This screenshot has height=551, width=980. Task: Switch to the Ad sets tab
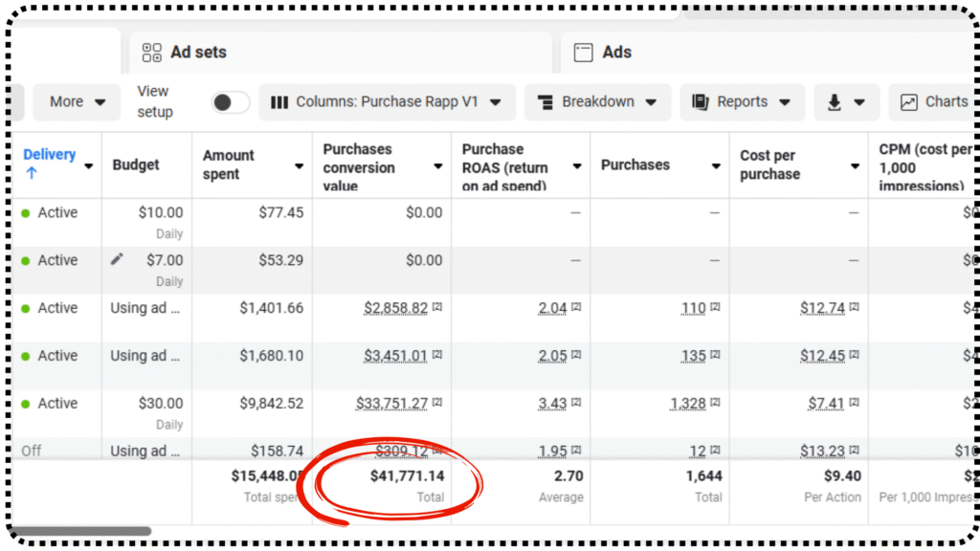[198, 53]
